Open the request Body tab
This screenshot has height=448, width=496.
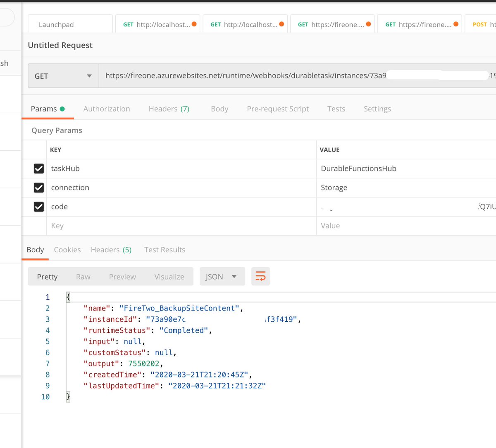point(219,109)
